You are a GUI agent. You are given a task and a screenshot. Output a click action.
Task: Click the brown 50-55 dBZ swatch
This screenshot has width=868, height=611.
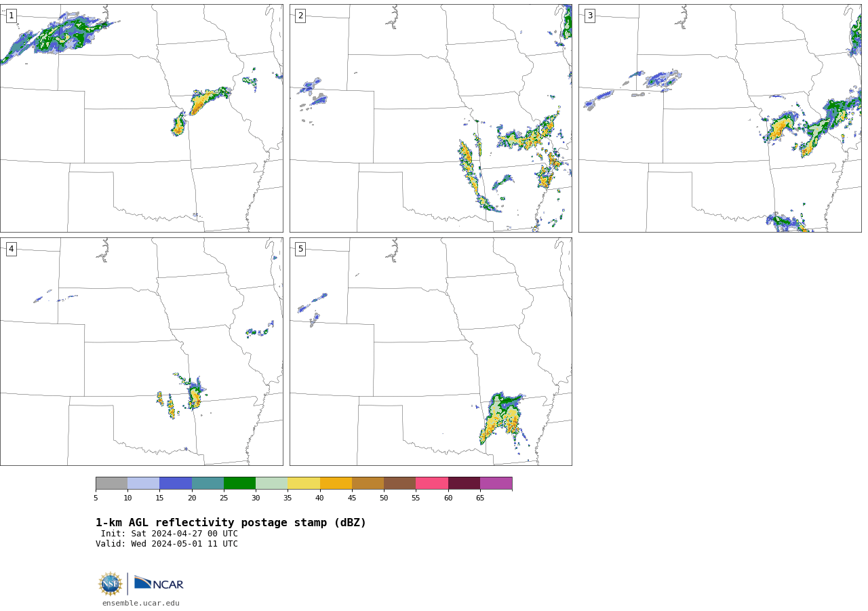400,484
